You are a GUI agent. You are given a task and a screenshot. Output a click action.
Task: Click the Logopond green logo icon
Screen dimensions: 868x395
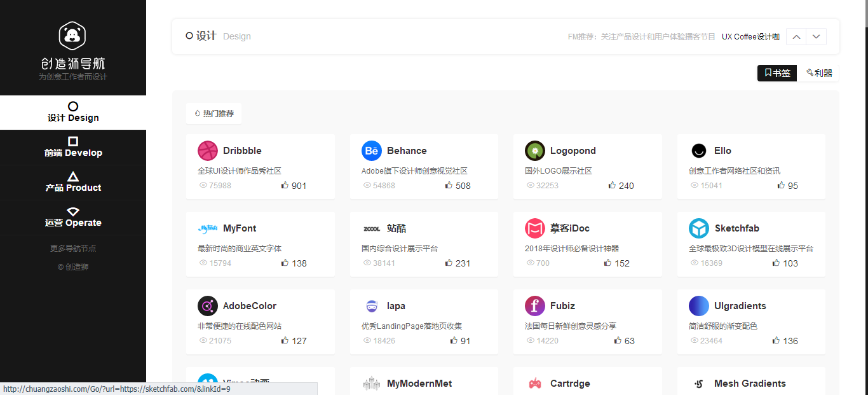click(535, 151)
